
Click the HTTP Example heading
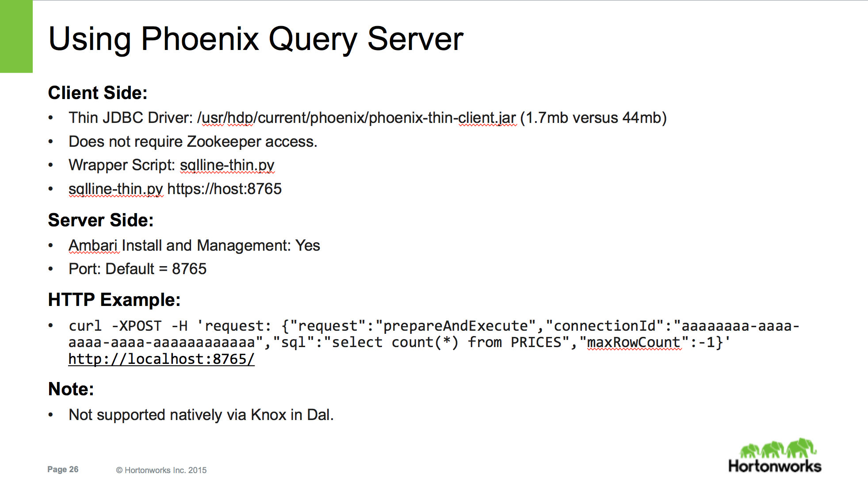coord(114,299)
